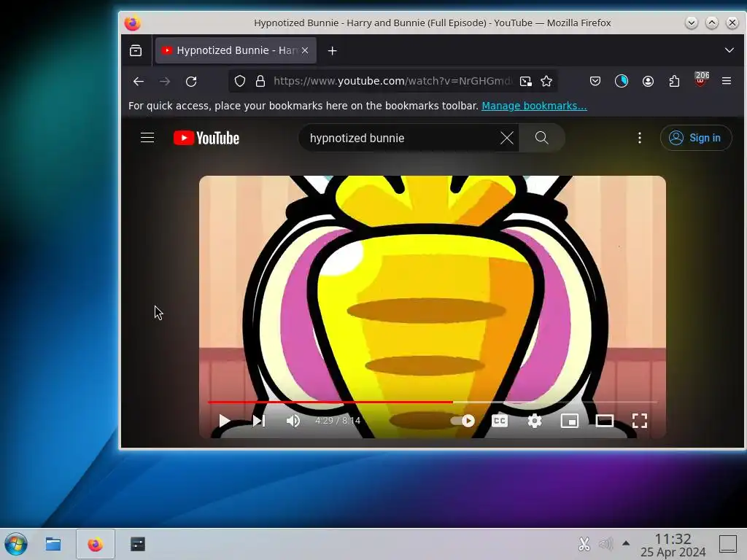Submit YouTube search with magnifier button
Image resolution: width=747 pixels, height=560 pixels.
tap(542, 138)
